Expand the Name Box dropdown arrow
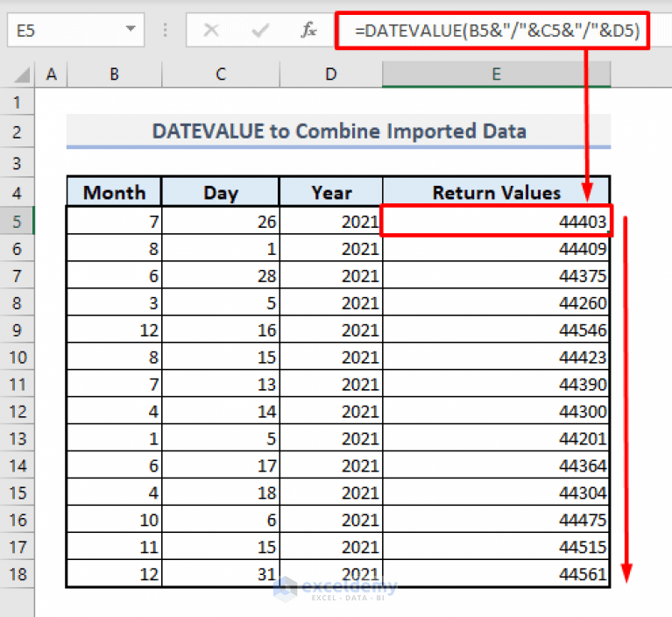Viewport: 672px width, 617px height. (131, 29)
